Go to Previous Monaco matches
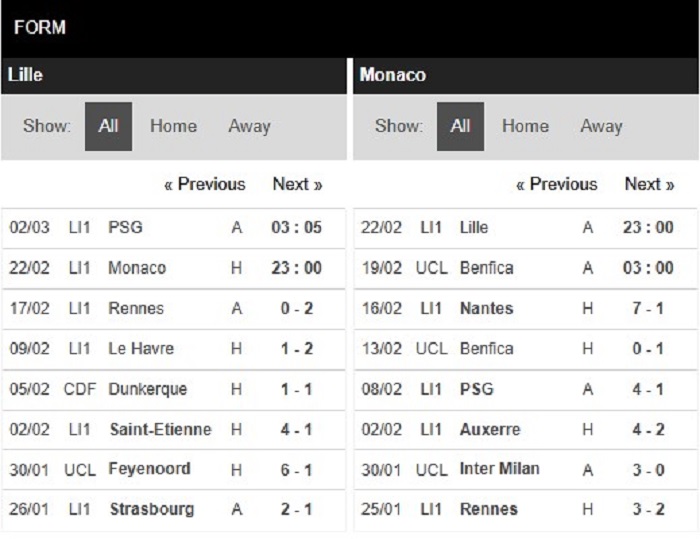The height and width of the screenshot is (539, 700). click(x=556, y=184)
